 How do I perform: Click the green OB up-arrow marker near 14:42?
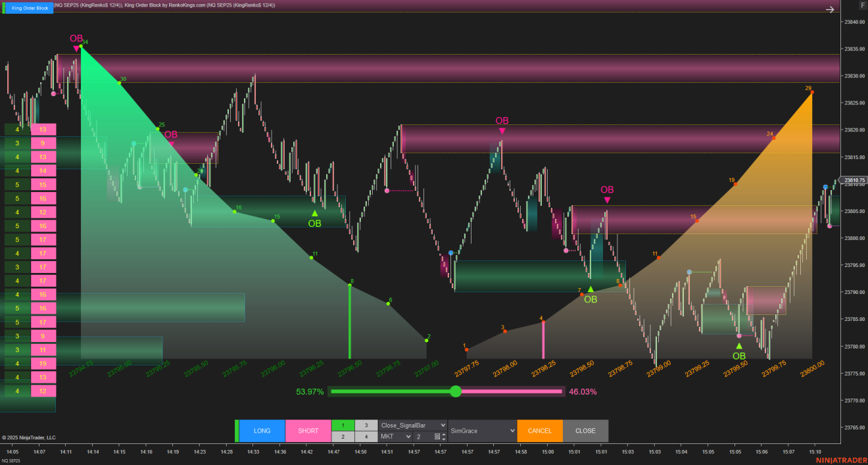click(x=314, y=213)
